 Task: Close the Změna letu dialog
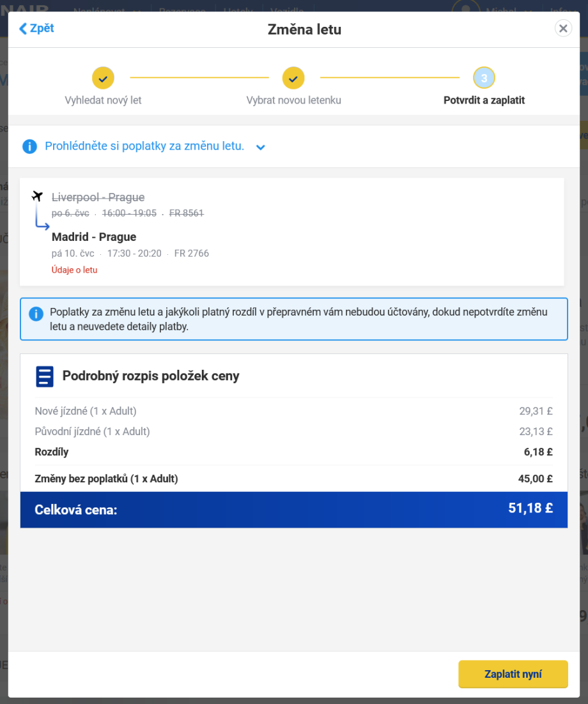[562, 29]
